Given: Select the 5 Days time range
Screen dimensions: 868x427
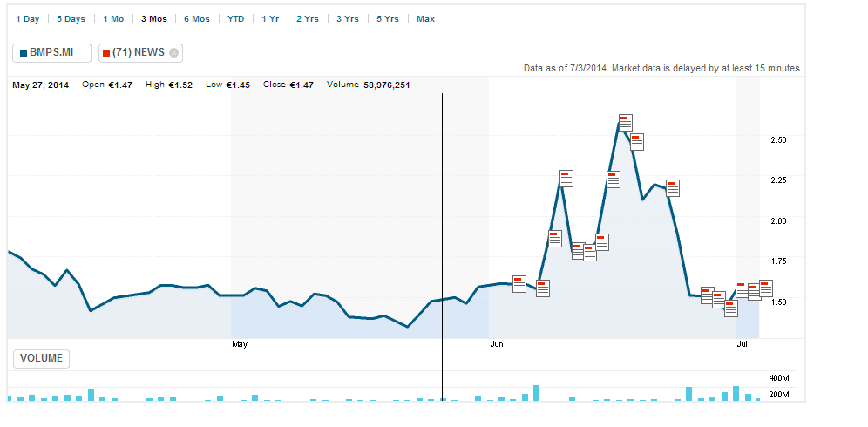Looking at the screenshot, I should pyautogui.click(x=71, y=18).
